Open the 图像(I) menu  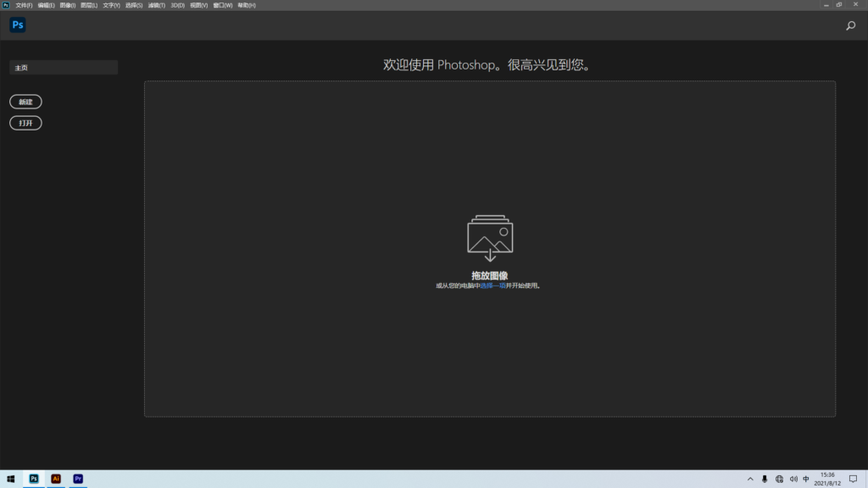click(68, 5)
